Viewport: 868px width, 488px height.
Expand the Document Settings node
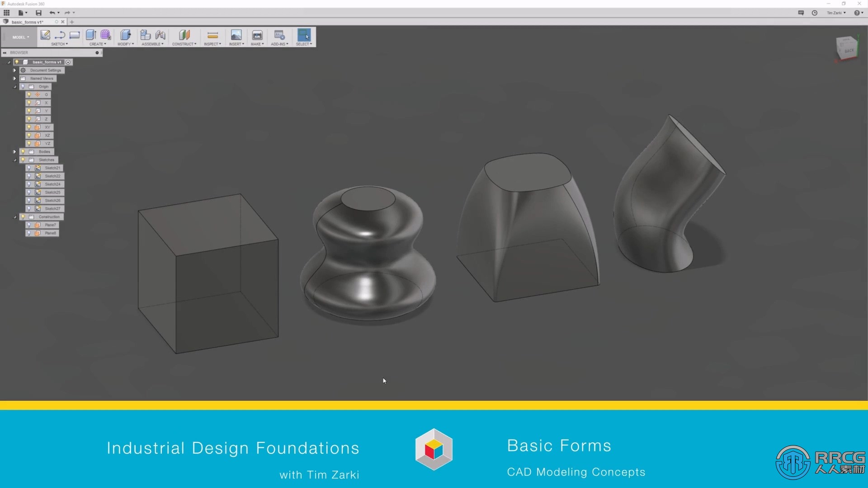(14, 70)
